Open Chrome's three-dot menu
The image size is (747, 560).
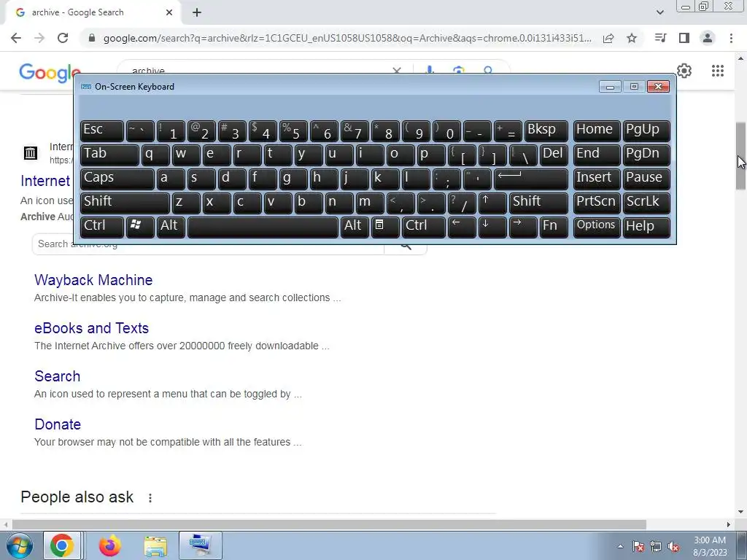pos(731,38)
